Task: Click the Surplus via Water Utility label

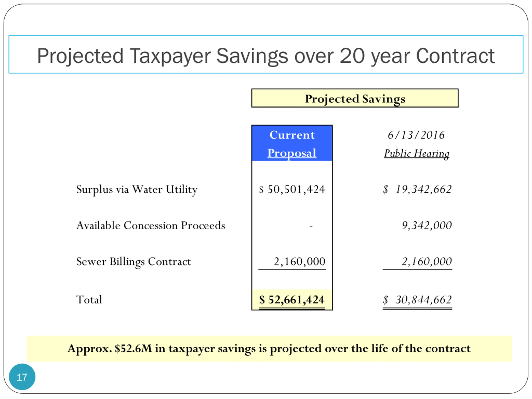Action: pyautogui.click(x=137, y=189)
